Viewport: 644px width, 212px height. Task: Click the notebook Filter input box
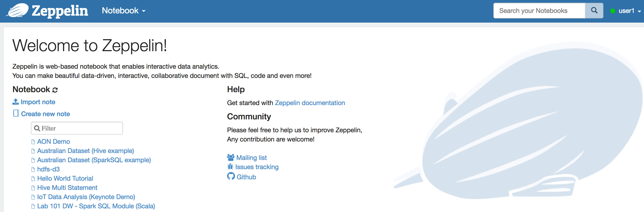[77, 128]
